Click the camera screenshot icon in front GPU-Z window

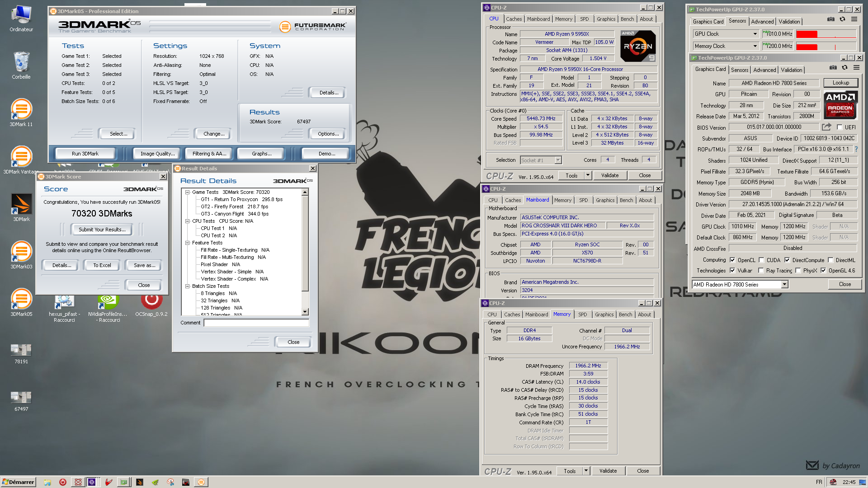pyautogui.click(x=833, y=67)
